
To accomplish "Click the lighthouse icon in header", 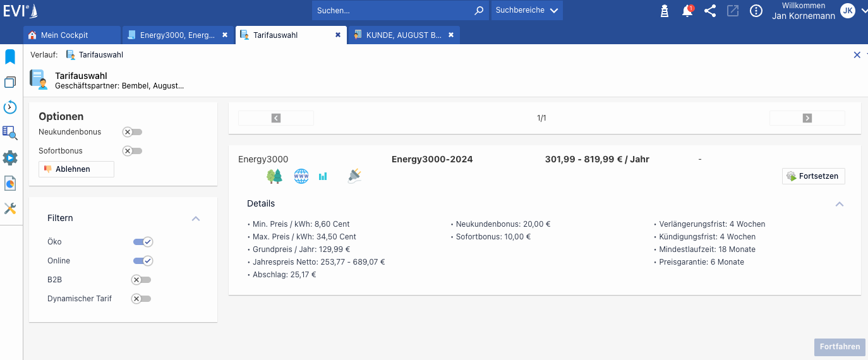I will point(665,11).
